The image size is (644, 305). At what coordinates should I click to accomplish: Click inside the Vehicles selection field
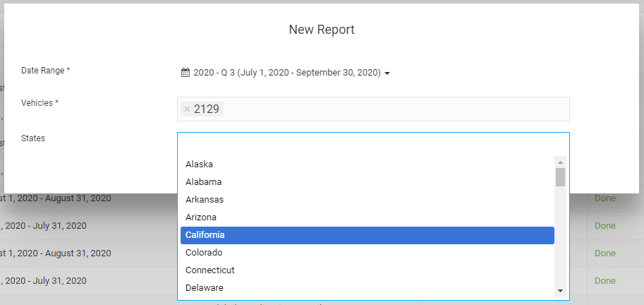tap(395, 109)
